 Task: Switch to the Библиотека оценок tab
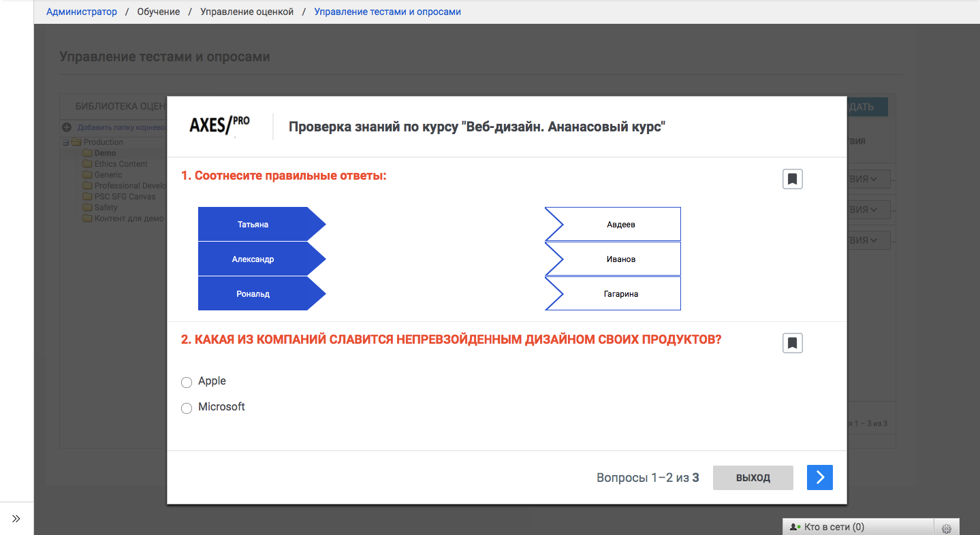pyautogui.click(x=121, y=106)
